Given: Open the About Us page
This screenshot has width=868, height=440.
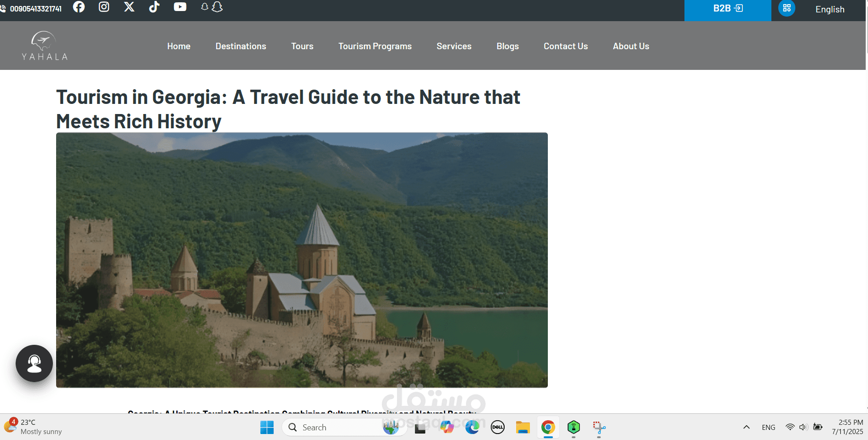Looking at the screenshot, I should (631, 46).
